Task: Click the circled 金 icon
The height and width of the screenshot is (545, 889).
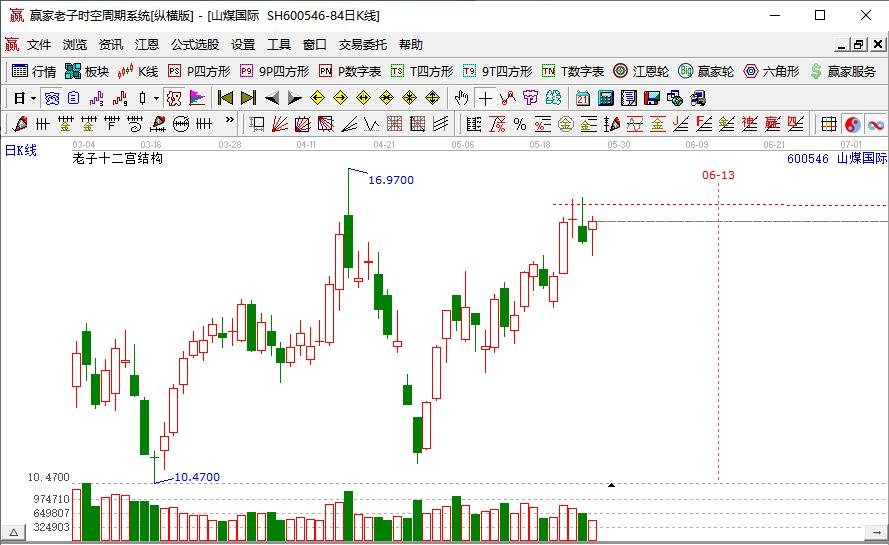Action: 565,124
